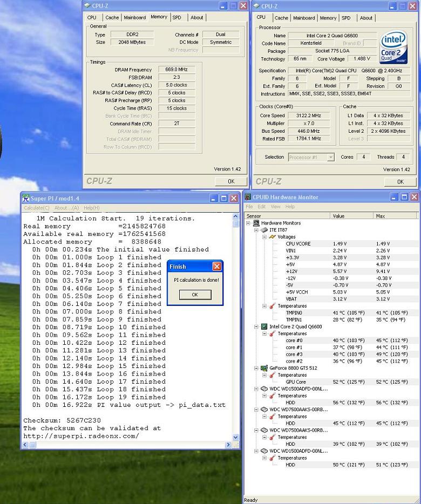The height and width of the screenshot is (504, 421).
Task: Click OK in the left CPU-Z window
Action: coord(231,181)
